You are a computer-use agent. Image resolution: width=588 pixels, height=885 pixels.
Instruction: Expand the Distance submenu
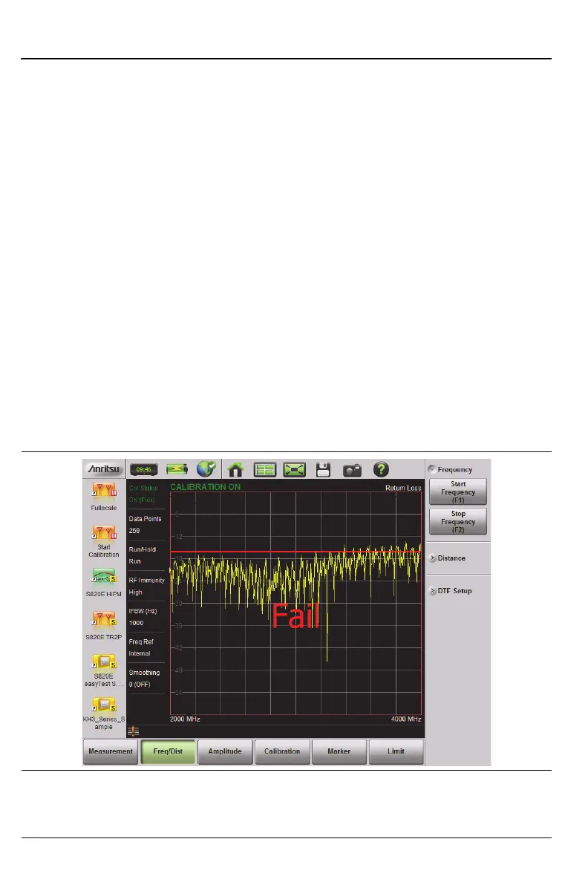(x=448, y=558)
